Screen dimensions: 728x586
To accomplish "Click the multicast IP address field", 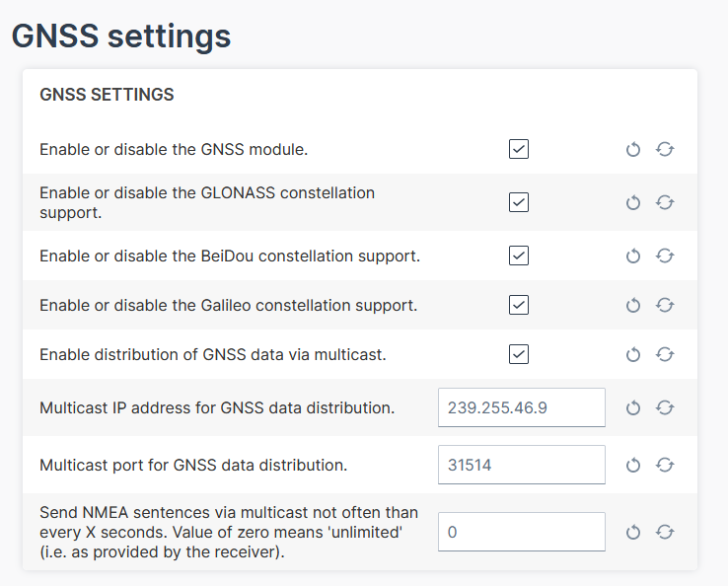I will (521, 407).
